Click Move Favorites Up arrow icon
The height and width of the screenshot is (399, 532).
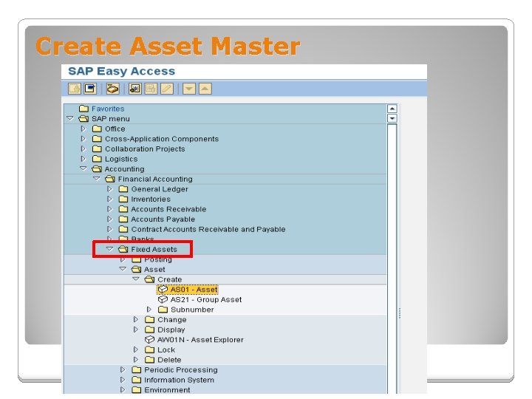(x=205, y=89)
